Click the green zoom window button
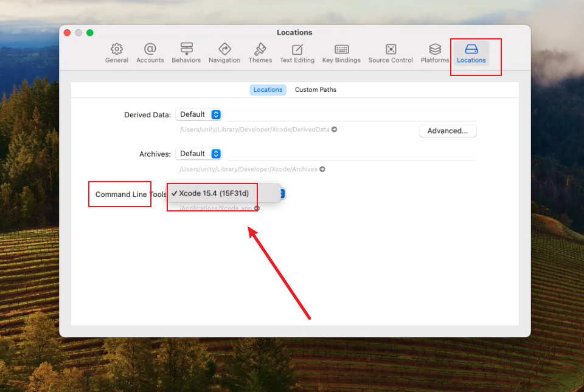 (90, 33)
